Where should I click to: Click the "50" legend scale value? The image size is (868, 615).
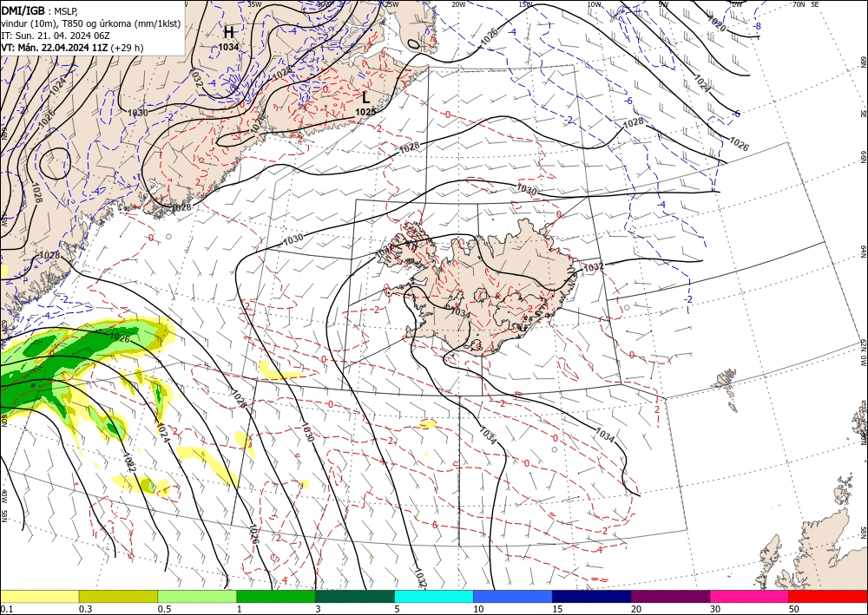coord(794,609)
